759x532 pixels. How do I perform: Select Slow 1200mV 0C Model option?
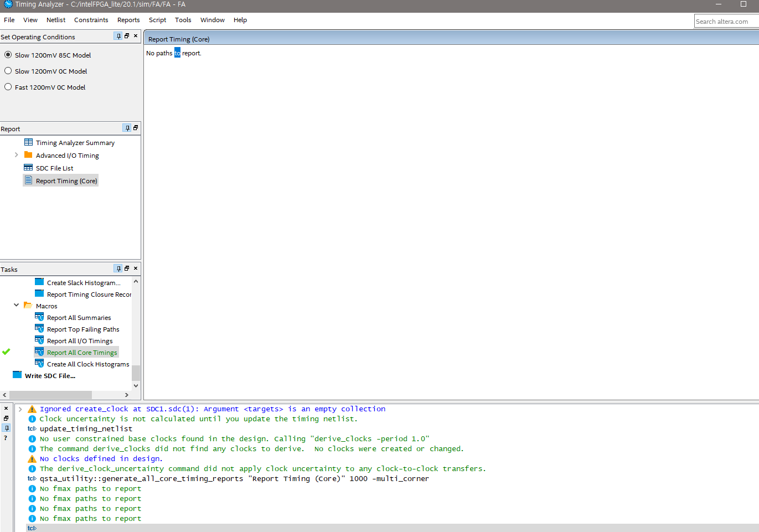(x=8, y=71)
